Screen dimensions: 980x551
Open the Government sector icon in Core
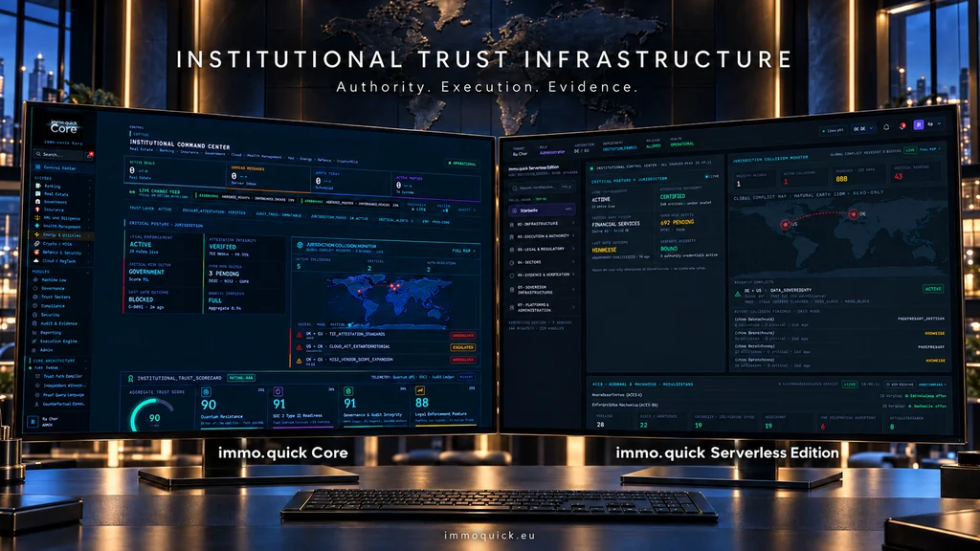tap(37, 202)
